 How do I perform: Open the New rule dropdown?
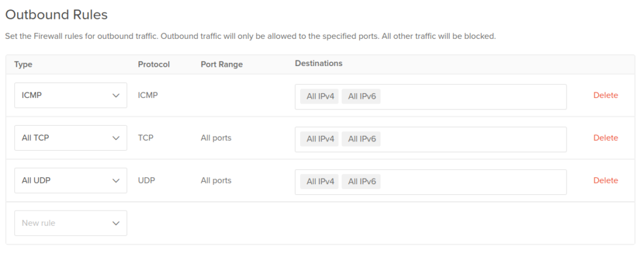click(x=70, y=223)
